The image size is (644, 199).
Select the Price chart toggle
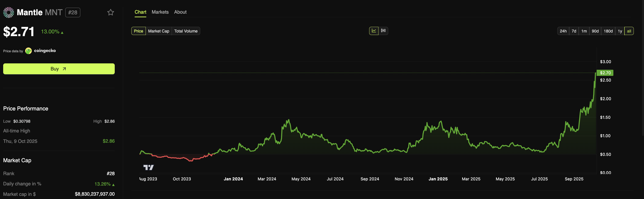(139, 31)
